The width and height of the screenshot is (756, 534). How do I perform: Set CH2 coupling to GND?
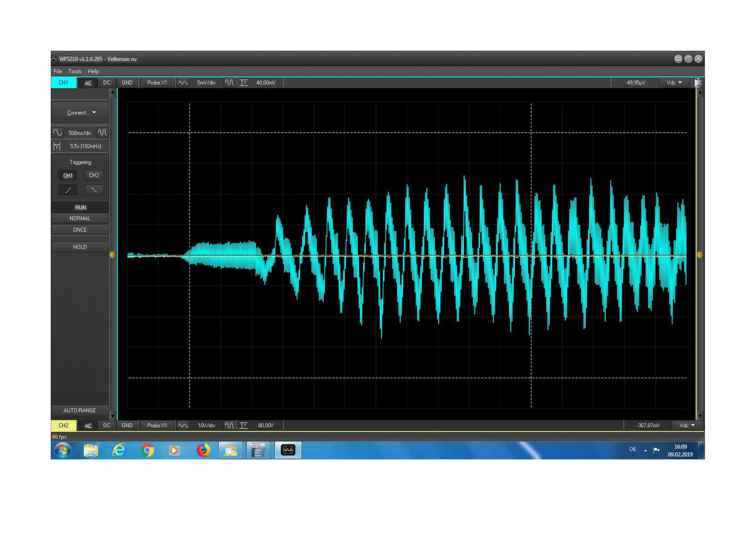[x=127, y=425]
